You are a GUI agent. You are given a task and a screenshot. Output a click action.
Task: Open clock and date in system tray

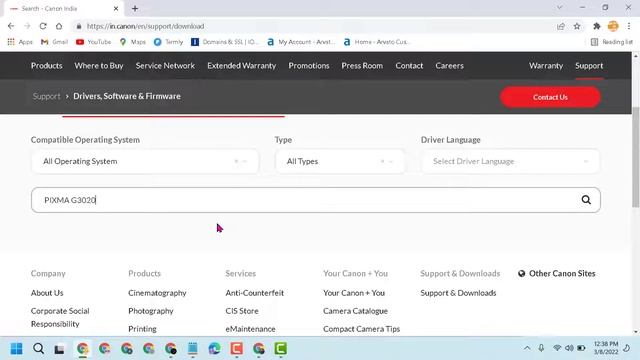[x=606, y=348]
